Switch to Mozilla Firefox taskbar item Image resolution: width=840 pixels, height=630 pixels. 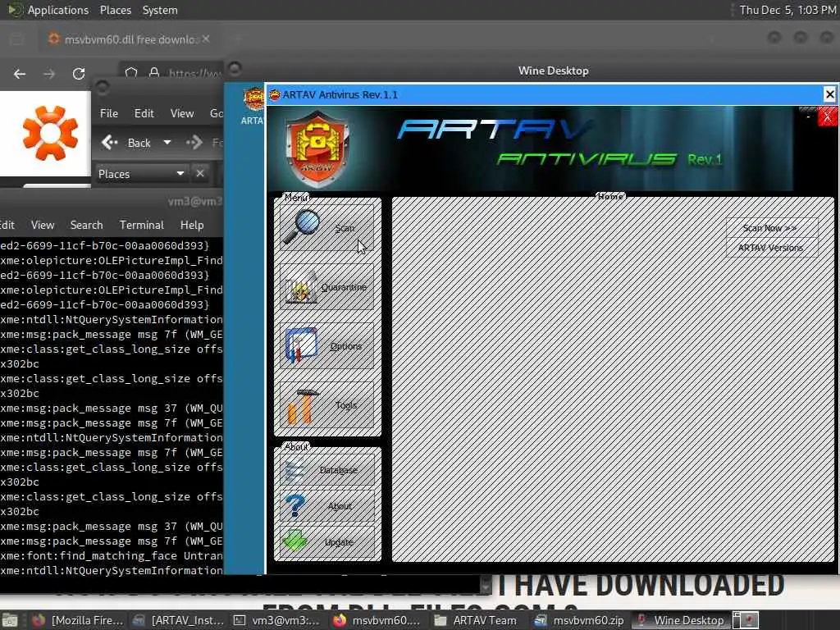[x=78, y=620]
